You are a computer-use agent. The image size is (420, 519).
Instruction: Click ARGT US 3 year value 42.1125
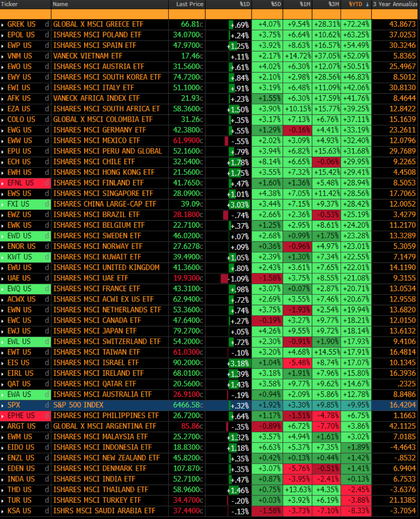point(403,426)
